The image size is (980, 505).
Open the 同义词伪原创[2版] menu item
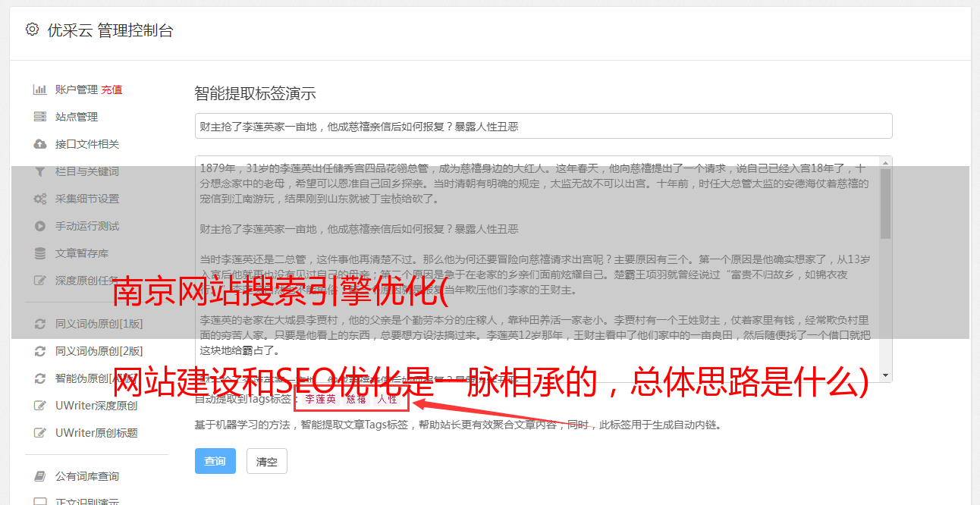coord(99,351)
